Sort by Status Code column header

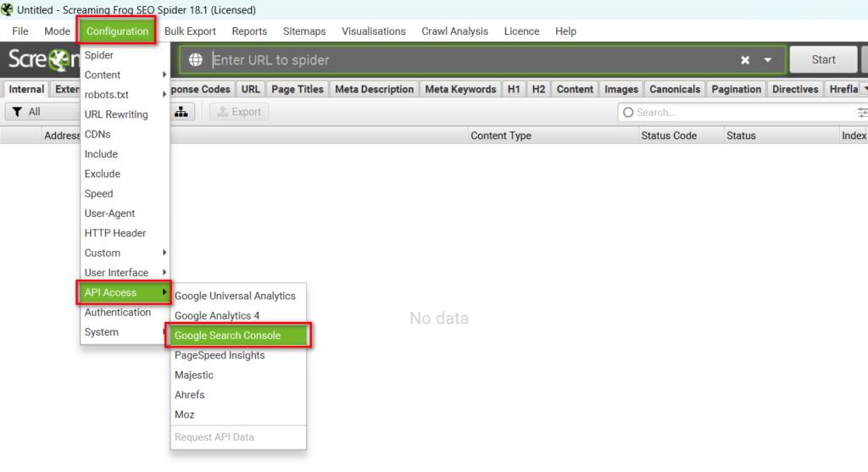pos(681,136)
